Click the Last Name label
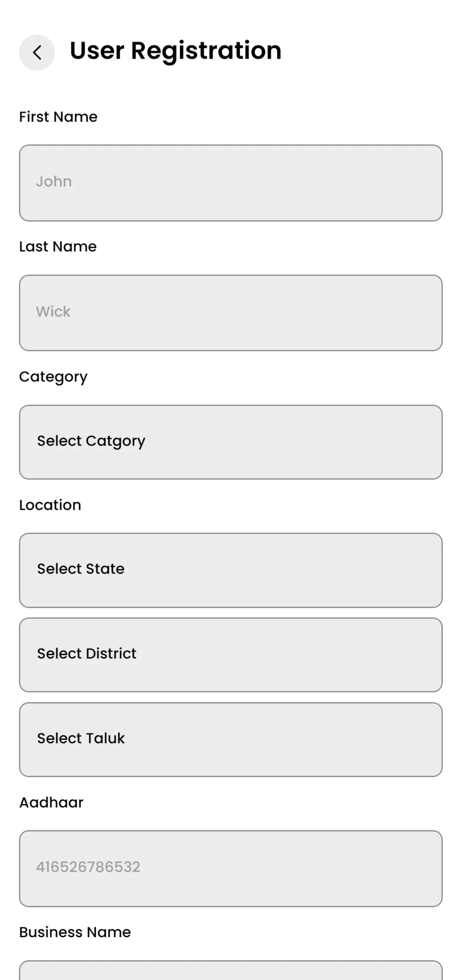The width and height of the screenshot is (462, 980). pyautogui.click(x=58, y=246)
